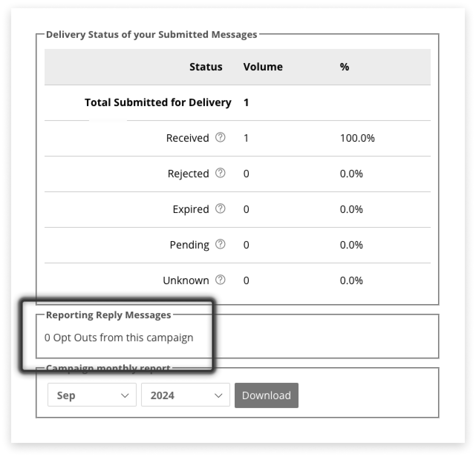This screenshot has height=457, width=476.
Task: Click the 0 Opt Outs campaign text
Action: tap(119, 337)
